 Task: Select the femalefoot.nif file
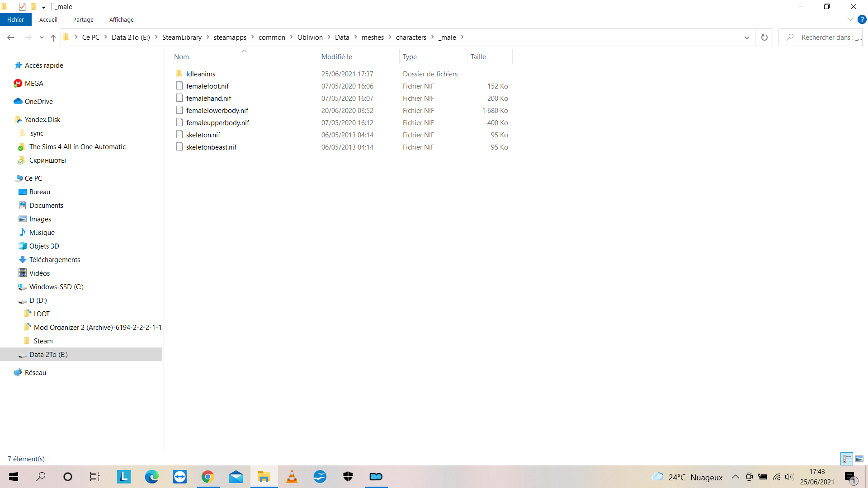click(208, 86)
